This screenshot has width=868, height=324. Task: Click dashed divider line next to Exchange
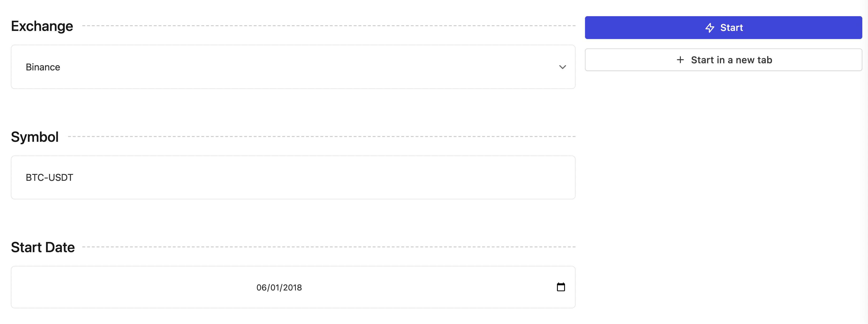tap(329, 26)
